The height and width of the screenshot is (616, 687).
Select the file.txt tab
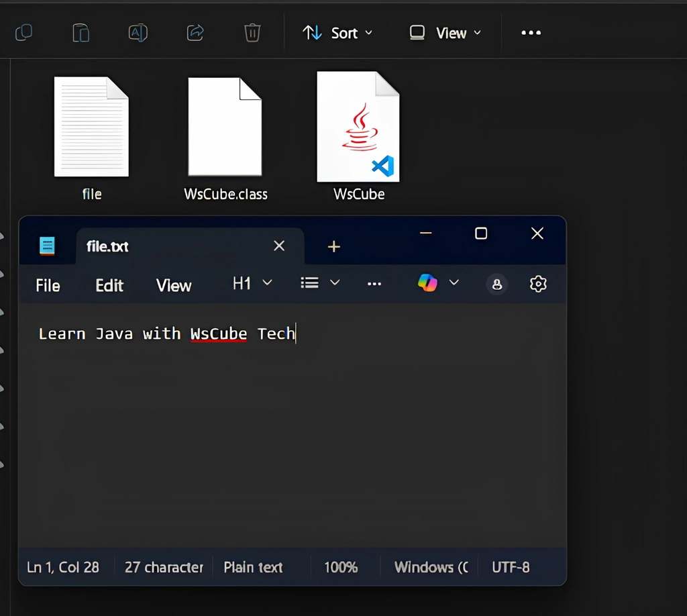[x=107, y=246]
